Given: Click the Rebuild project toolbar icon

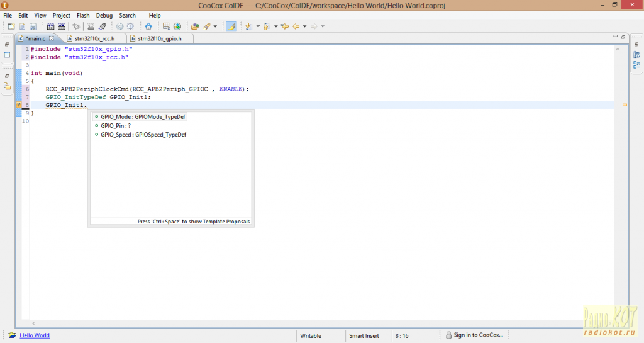Looking at the screenshot, I should 62,26.
